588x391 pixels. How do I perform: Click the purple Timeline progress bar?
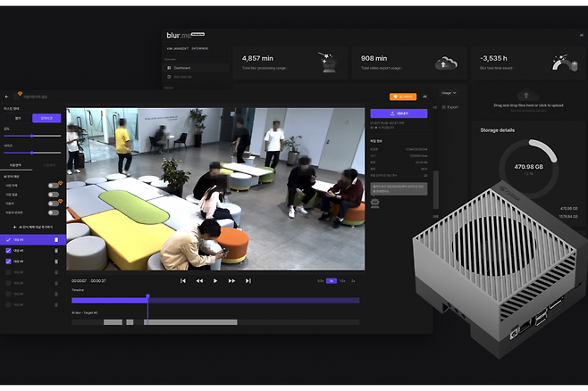(x=214, y=300)
